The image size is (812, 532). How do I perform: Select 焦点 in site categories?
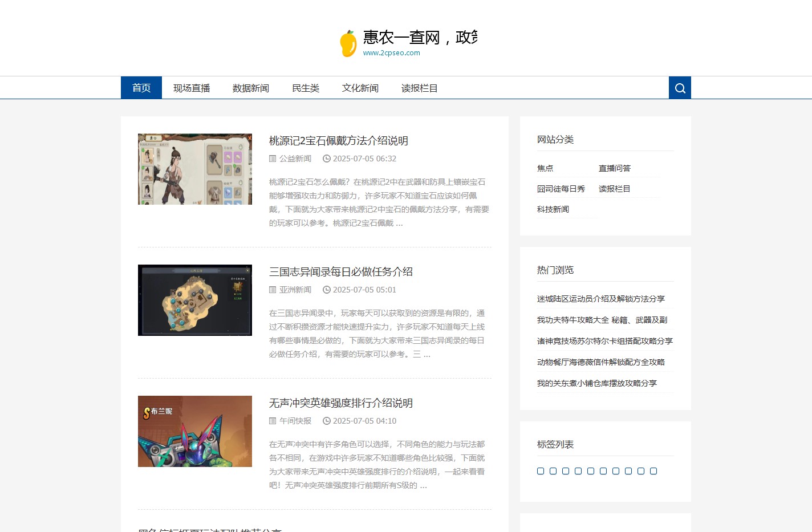click(545, 168)
